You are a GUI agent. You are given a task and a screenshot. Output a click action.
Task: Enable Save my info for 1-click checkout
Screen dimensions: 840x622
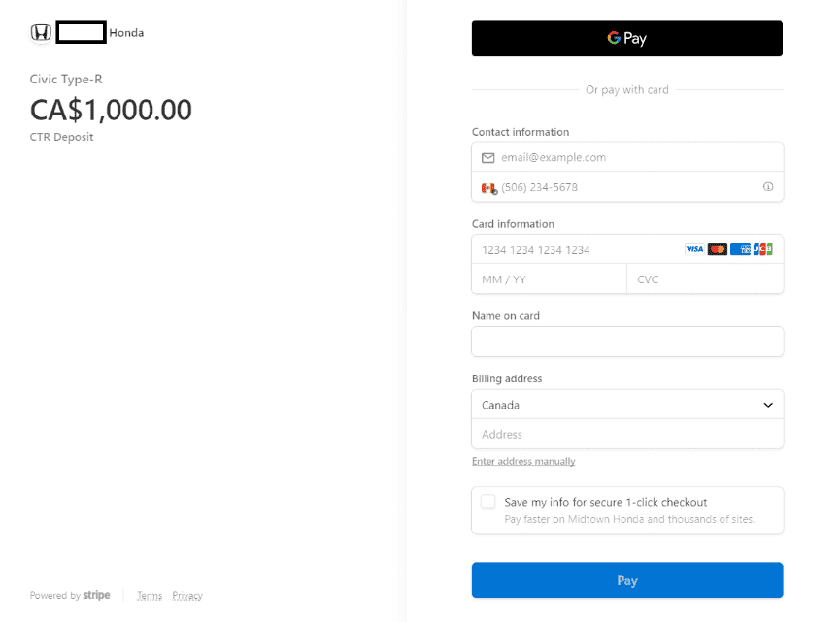pyautogui.click(x=488, y=502)
